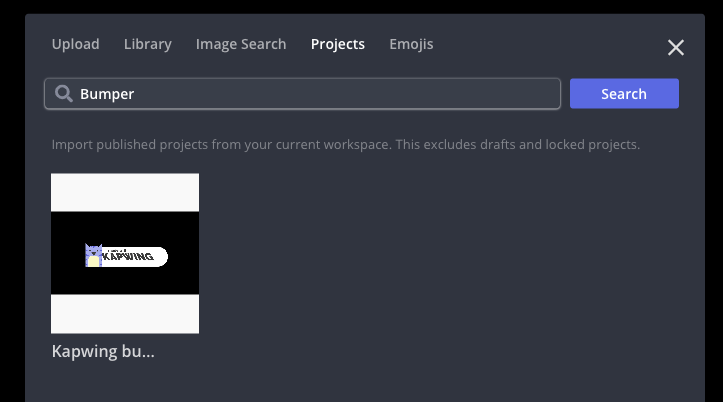723x402 pixels.
Task: Click empty space right of Bumper text
Action: pyautogui.click(x=350, y=94)
